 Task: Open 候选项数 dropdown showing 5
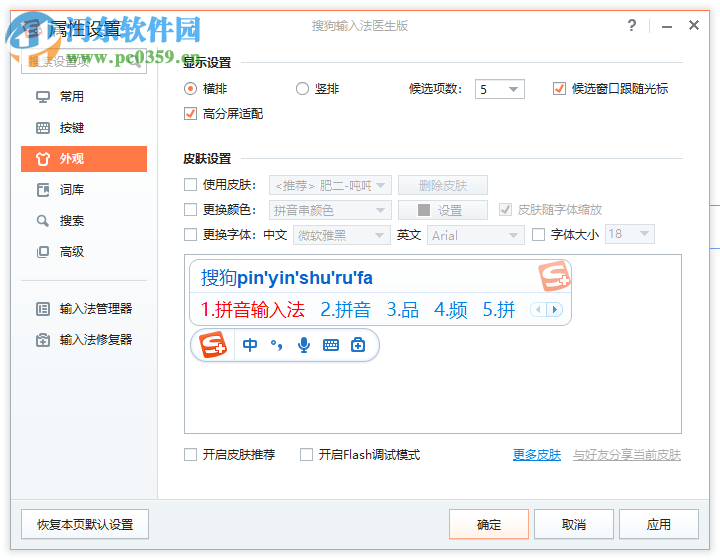tap(500, 89)
